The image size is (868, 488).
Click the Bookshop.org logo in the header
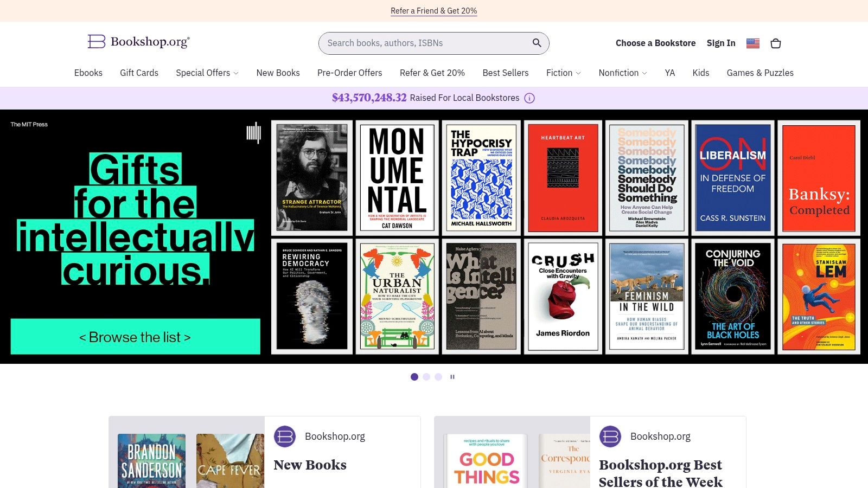click(x=138, y=41)
